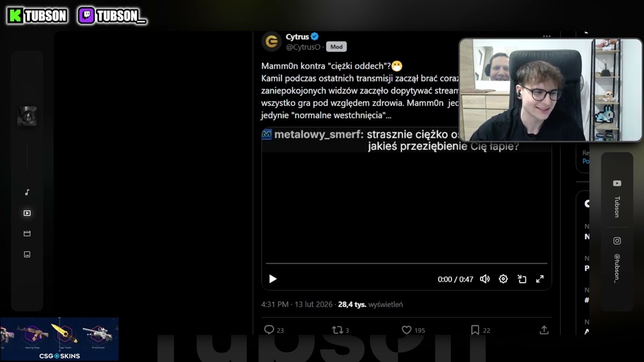
Task: Enable picture-in-picture for the video
Action: tap(522, 279)
